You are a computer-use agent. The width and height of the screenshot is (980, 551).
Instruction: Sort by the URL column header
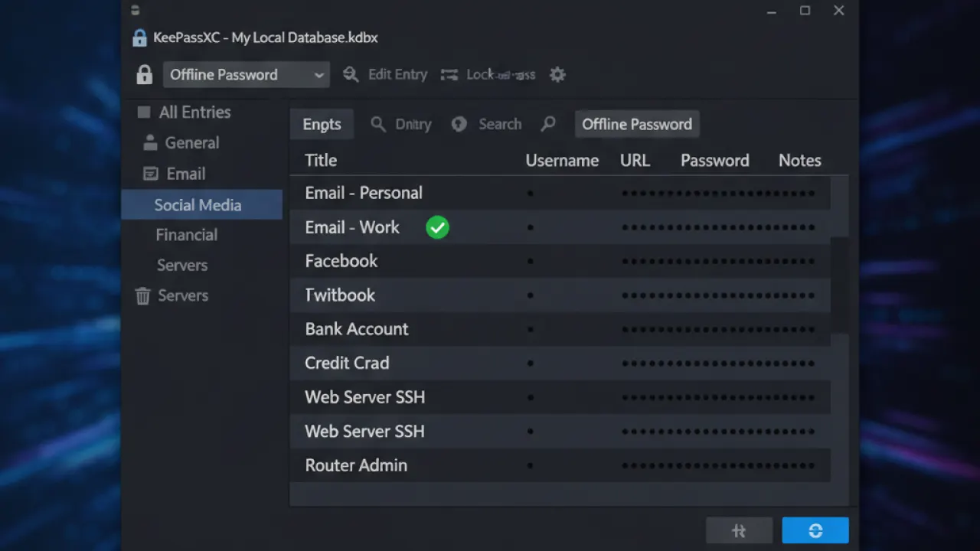click(x=635, y=160)
